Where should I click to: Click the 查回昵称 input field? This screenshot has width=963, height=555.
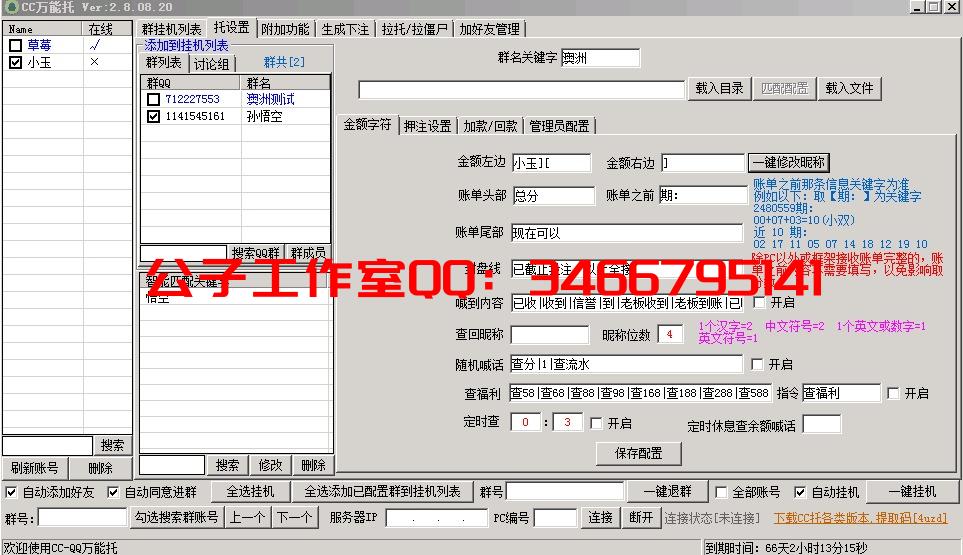[550, 335]
